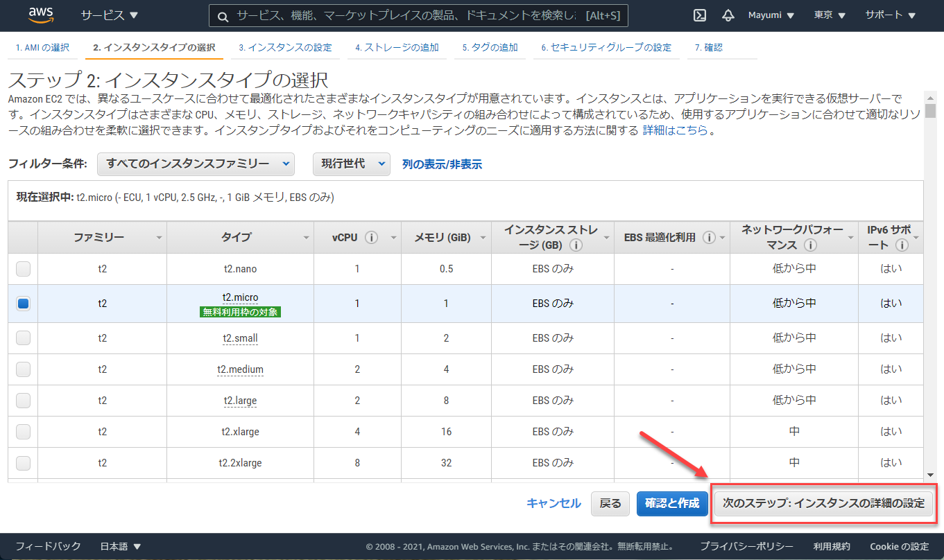The height and width of the screenshot is (560, 944).
Task: Open the すべてのインスタンスファミリー filter
Action: click(x=196, y=164)
